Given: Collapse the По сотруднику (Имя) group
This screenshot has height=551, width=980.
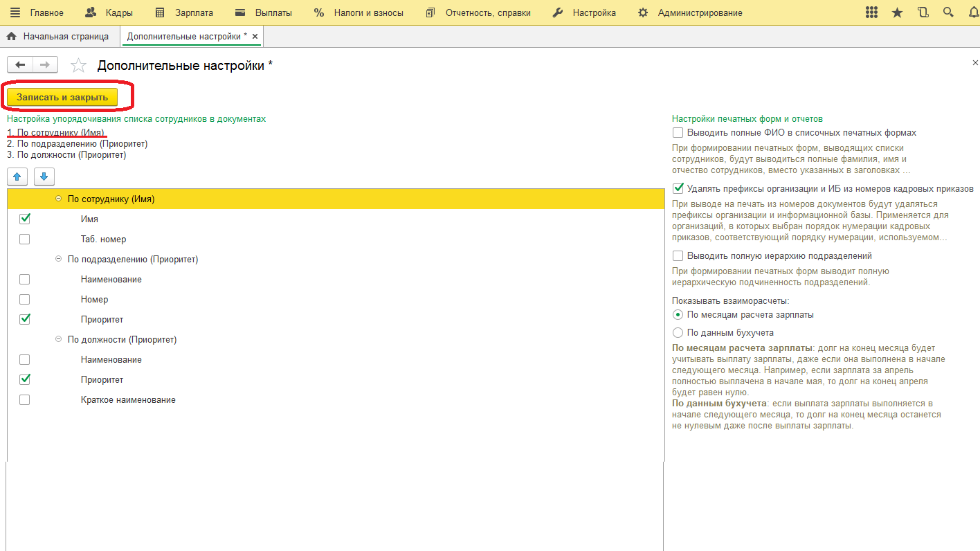Looking at the screenshot, I should [x=59, y=199].
